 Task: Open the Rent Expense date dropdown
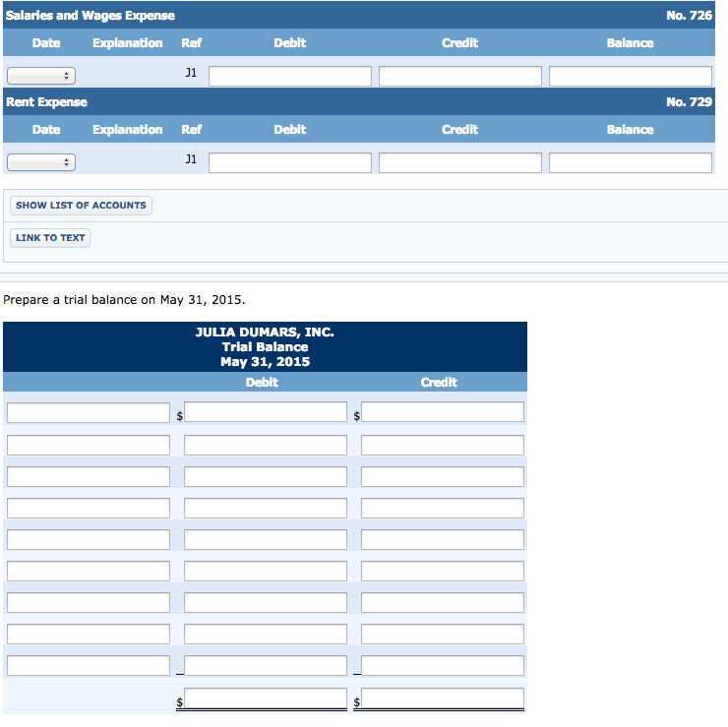click(41, 162)
